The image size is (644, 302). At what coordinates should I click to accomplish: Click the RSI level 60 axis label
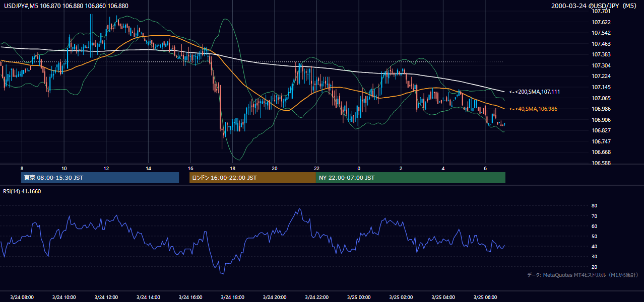594,226
